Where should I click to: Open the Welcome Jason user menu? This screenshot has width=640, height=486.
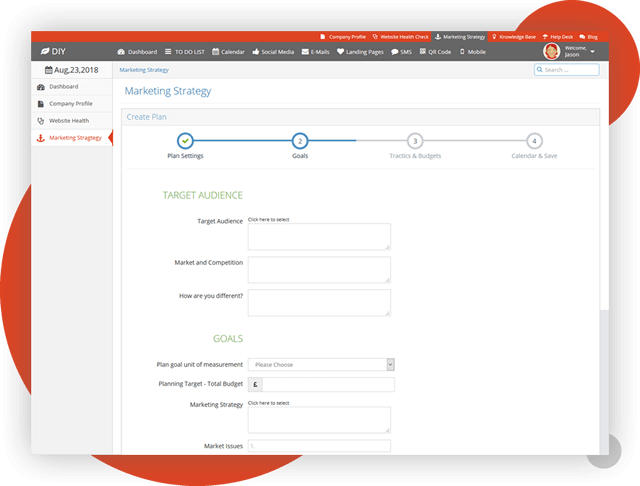tap(571, 51)
